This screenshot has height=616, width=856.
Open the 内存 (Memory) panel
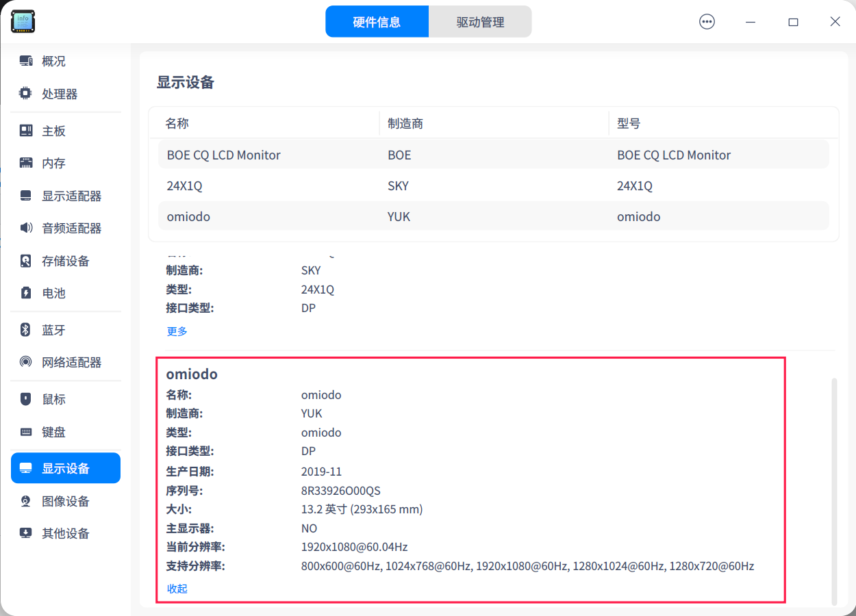(x=50, y=163)
